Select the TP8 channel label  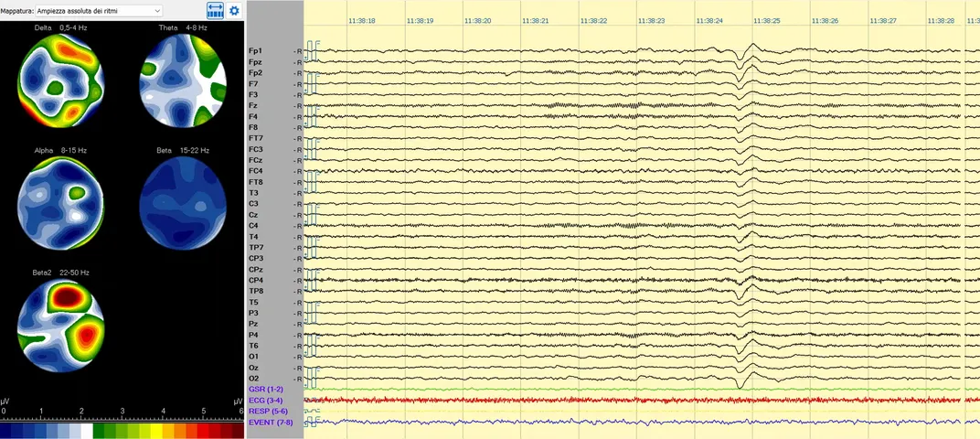coord(255,291)
